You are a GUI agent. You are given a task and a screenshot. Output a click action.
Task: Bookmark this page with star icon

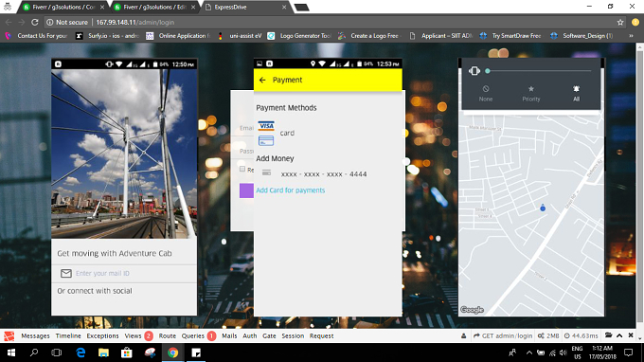pos(620,22)
